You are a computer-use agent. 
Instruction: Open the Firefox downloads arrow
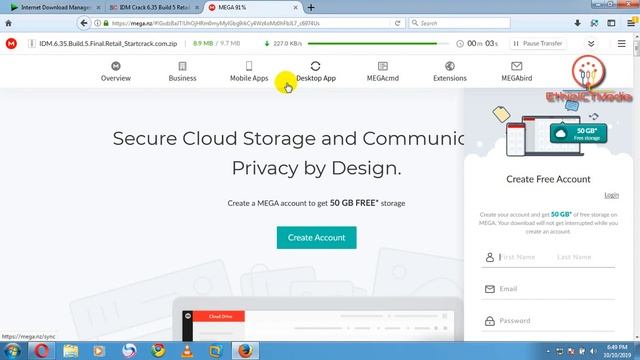[577, 23]
